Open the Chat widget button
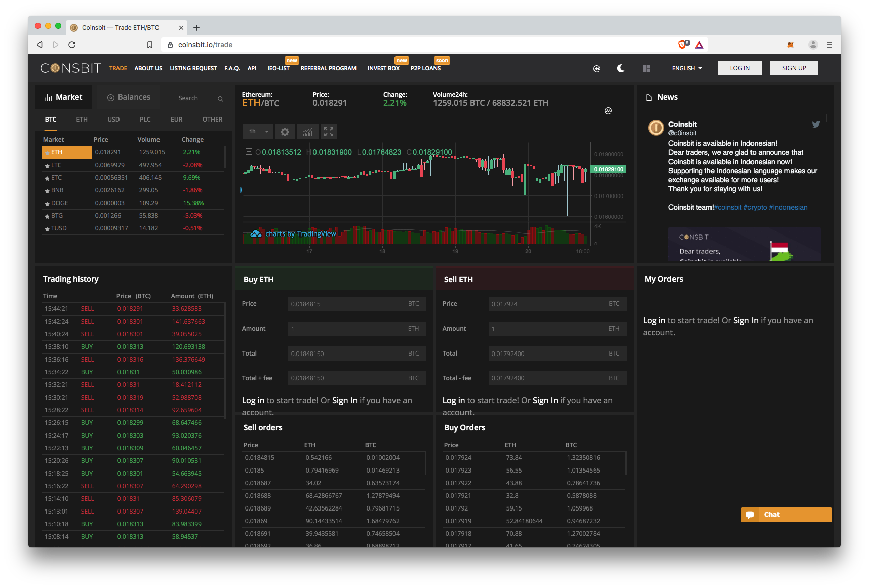 coord(786,515)
